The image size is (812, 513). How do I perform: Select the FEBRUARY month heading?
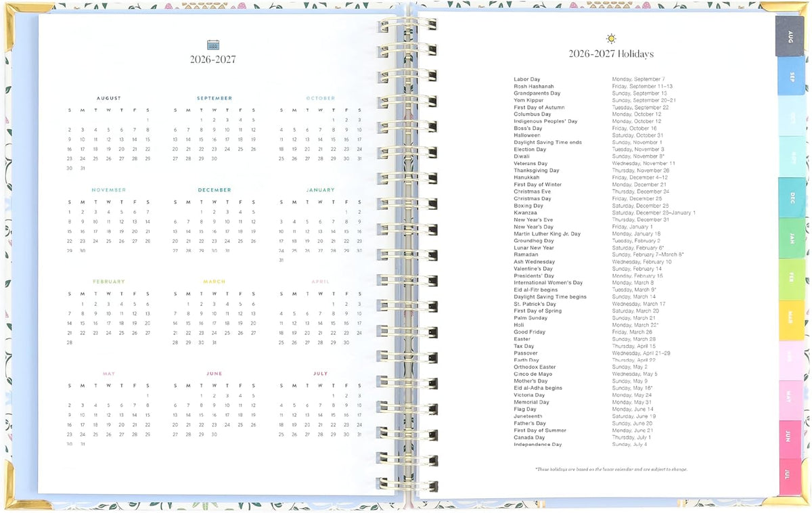click(108, 282)
